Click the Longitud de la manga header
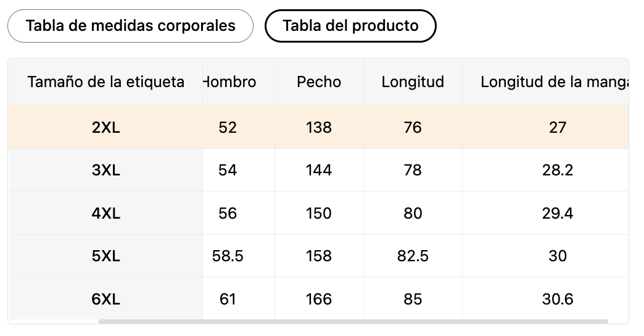Image resolution: width=644 pixels, height=336 pixels. 555,82
